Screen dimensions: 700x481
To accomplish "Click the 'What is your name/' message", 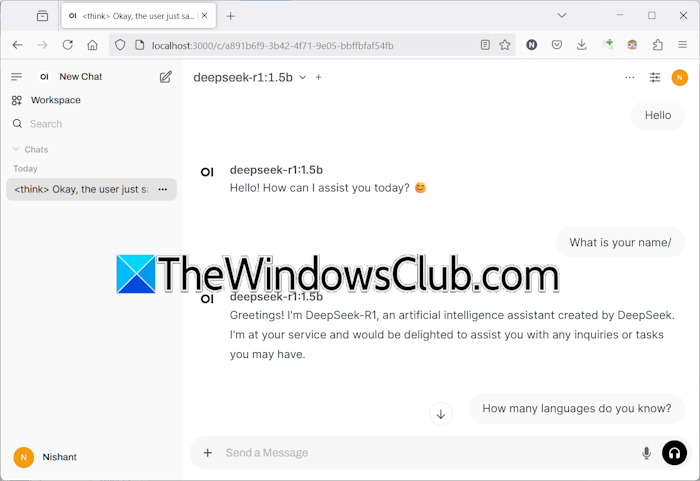I will coord(620,243).
